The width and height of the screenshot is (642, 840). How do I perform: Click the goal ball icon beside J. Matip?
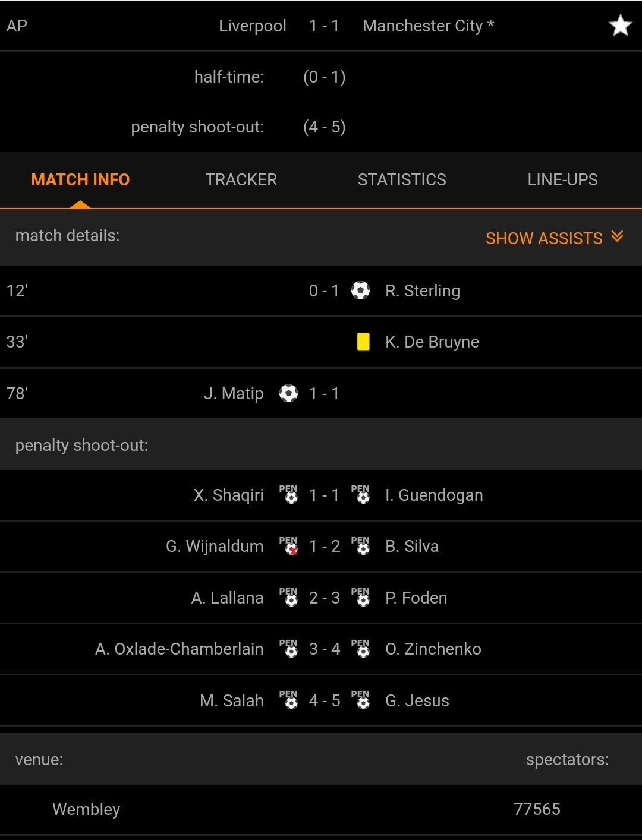coord(288,393)
